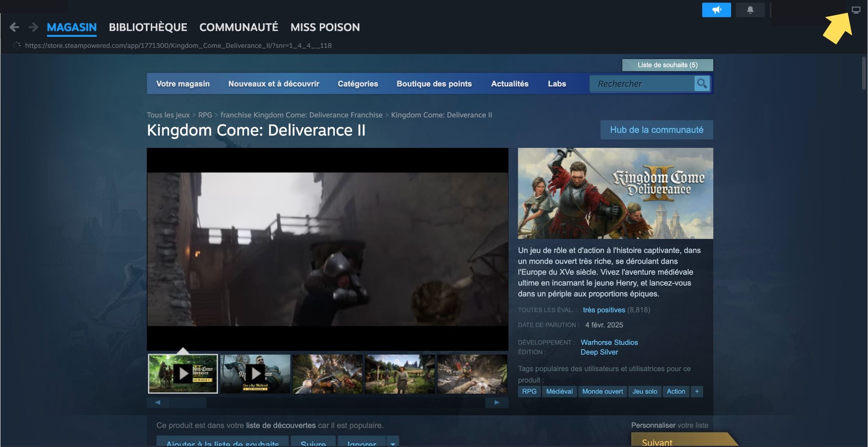Open Hub de la communauté

coord(657,130)
